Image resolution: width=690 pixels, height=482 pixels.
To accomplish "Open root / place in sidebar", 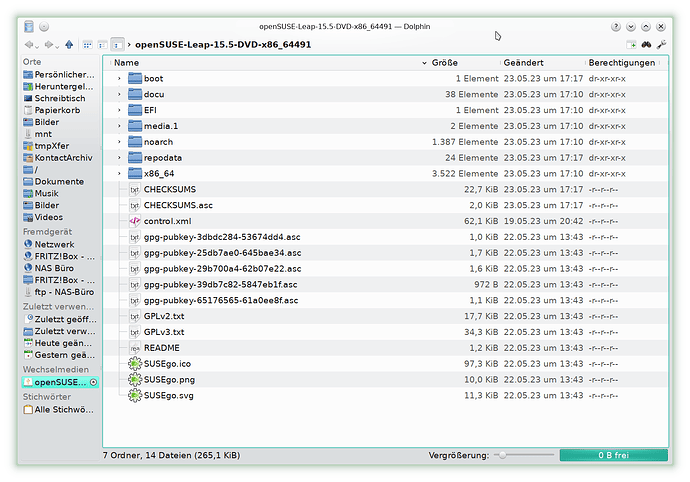I will (x=60, y=169).
